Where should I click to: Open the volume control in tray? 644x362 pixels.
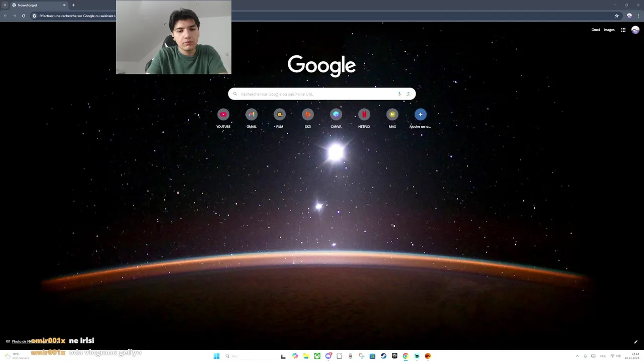click(618, 356)
